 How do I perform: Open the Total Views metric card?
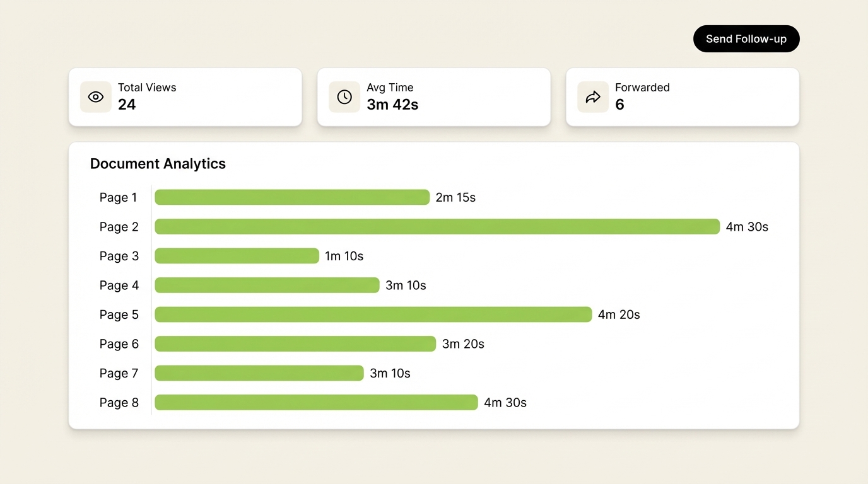click(185, 96)
